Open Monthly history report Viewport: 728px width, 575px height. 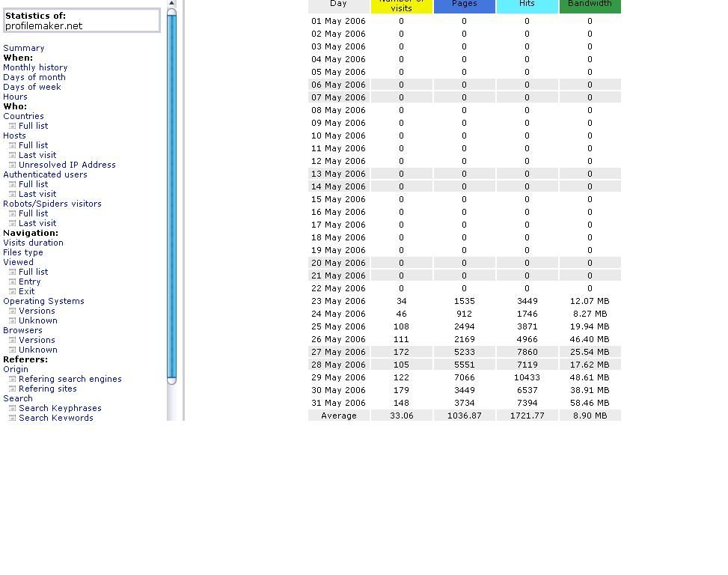click(35, 67)
